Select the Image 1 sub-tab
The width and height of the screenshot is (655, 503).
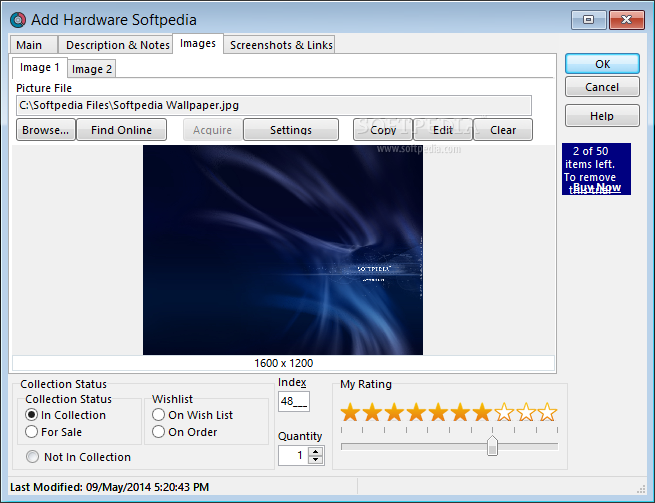point(40,67)
